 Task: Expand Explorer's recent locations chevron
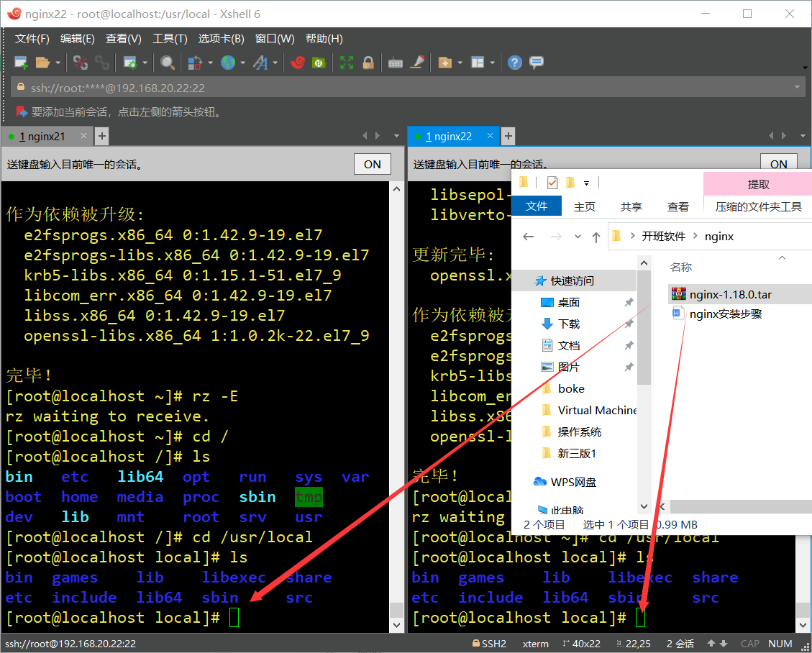click(x=578, y=237)
